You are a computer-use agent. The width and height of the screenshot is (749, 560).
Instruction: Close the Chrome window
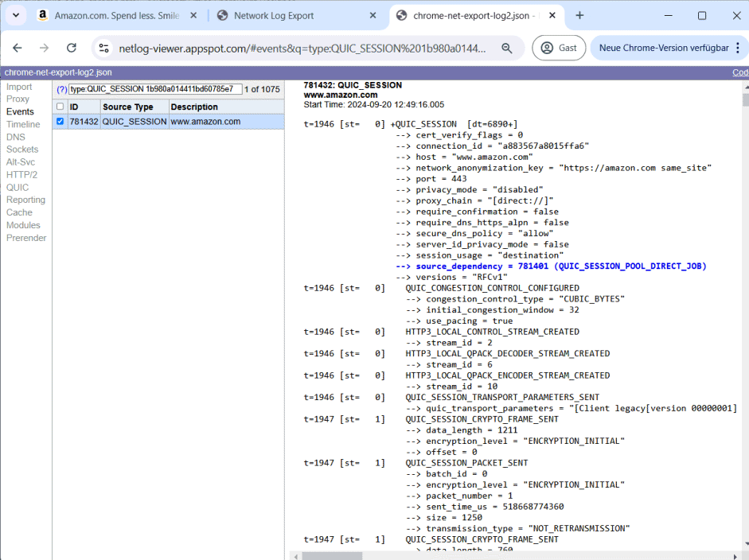(736, 16)
